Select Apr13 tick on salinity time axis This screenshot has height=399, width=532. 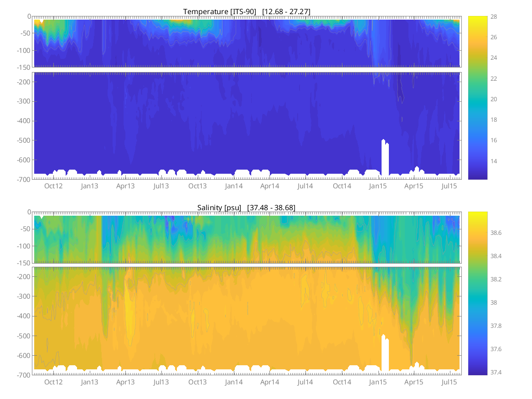click(125, 382)
